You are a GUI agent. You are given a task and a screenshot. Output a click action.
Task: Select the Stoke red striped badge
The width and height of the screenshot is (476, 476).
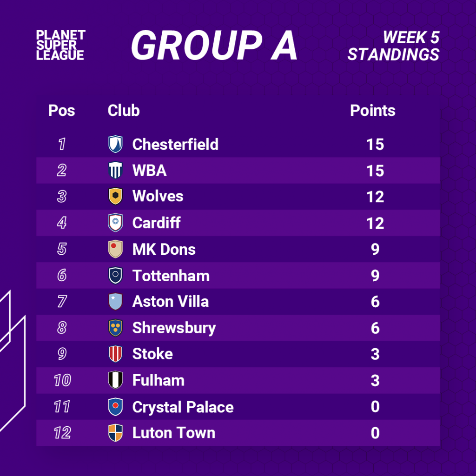click(115, 354)
